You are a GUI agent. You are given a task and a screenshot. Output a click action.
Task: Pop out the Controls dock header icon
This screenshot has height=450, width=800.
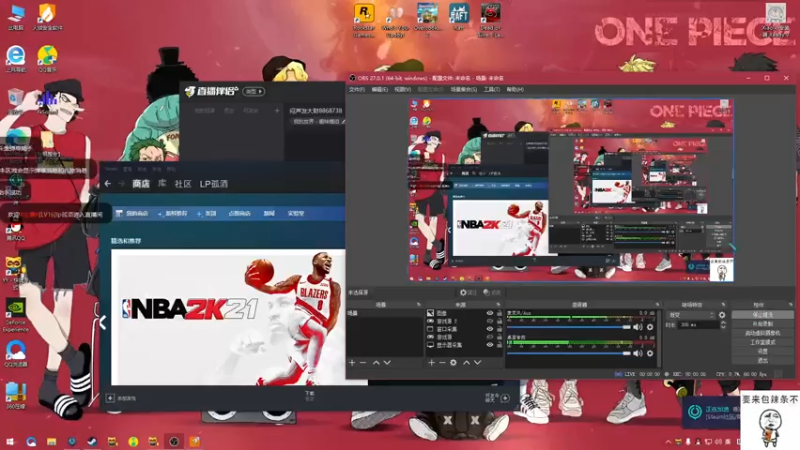(790, 305)
